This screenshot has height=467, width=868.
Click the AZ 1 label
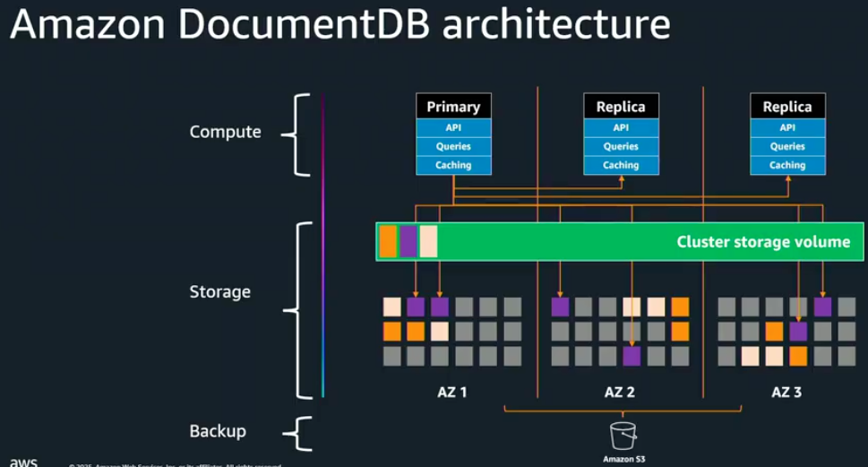point(452,393)
